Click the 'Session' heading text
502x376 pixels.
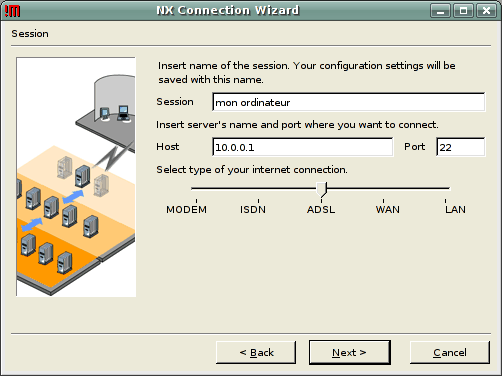[30, 34]
